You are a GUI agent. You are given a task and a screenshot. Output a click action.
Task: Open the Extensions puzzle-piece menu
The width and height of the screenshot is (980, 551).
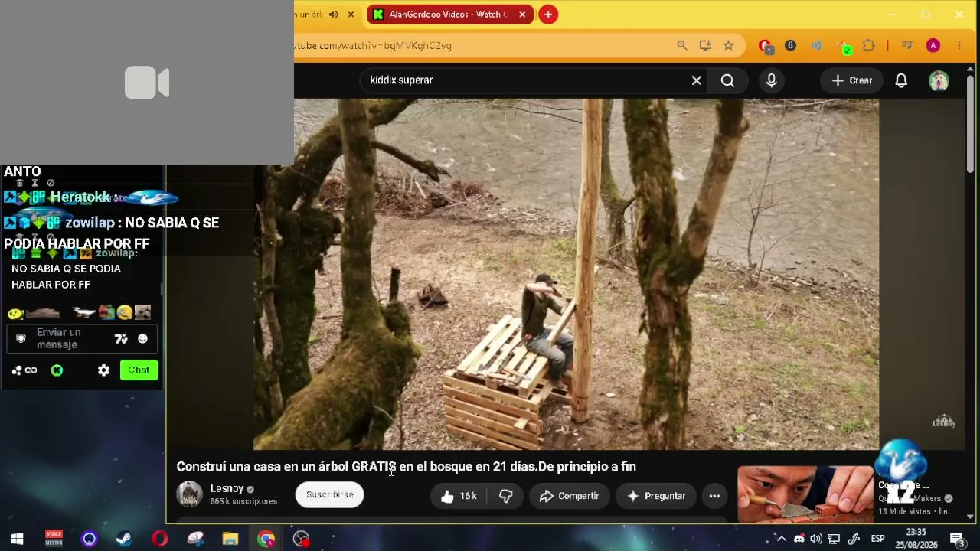[868, 46]
